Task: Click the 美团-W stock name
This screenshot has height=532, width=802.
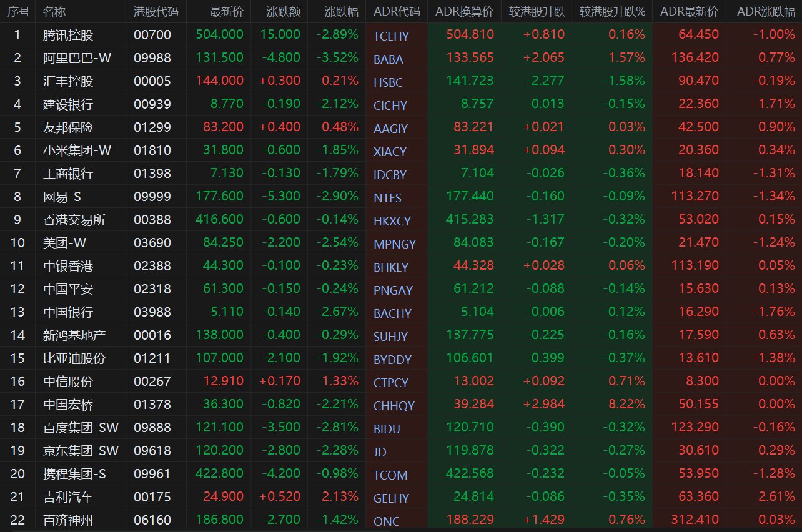Action: [x=65, y=242]
